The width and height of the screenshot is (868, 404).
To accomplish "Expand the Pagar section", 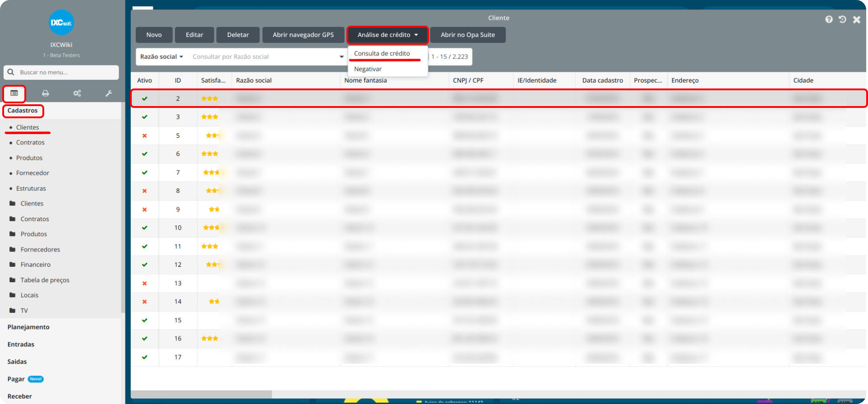I will point(16,379).
